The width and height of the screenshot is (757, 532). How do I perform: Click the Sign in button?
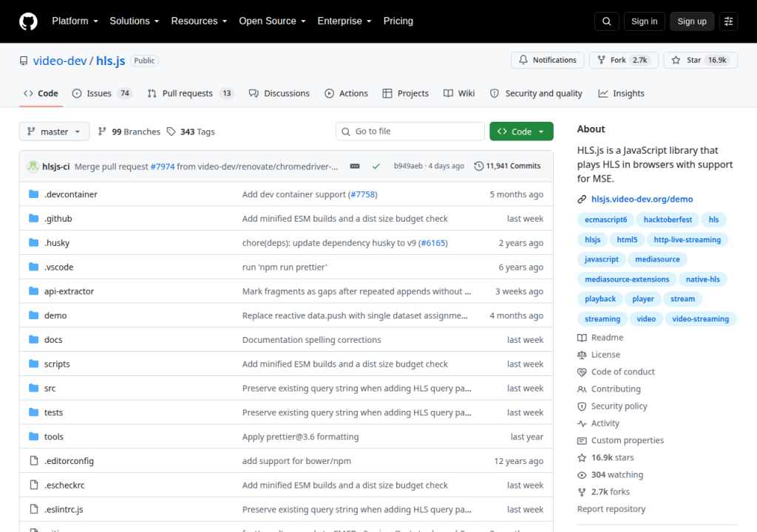[644, 21]
